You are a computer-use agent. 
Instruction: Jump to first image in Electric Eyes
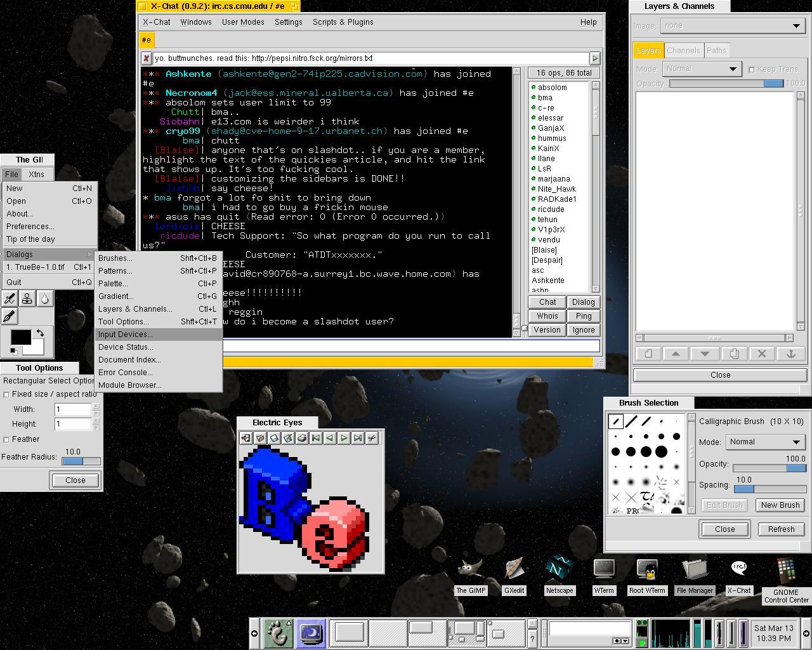(316, 438)
